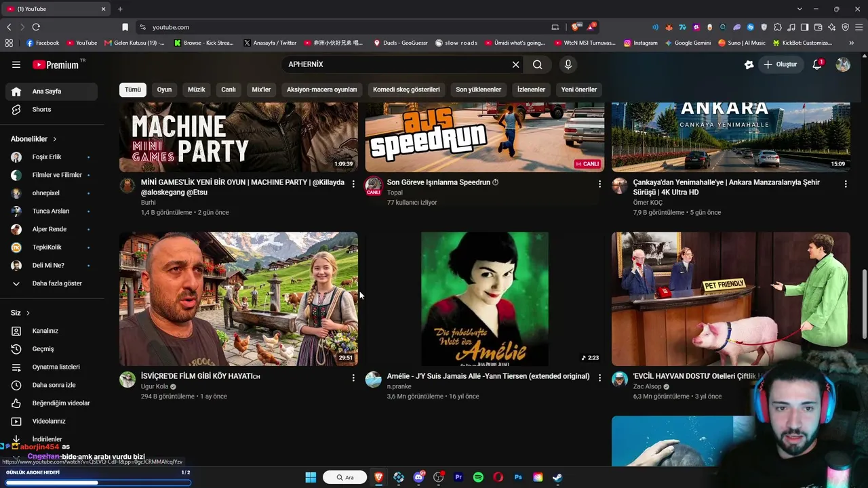
Task: Go to Ana Sayfa in the sidebar
Action: 52,91
